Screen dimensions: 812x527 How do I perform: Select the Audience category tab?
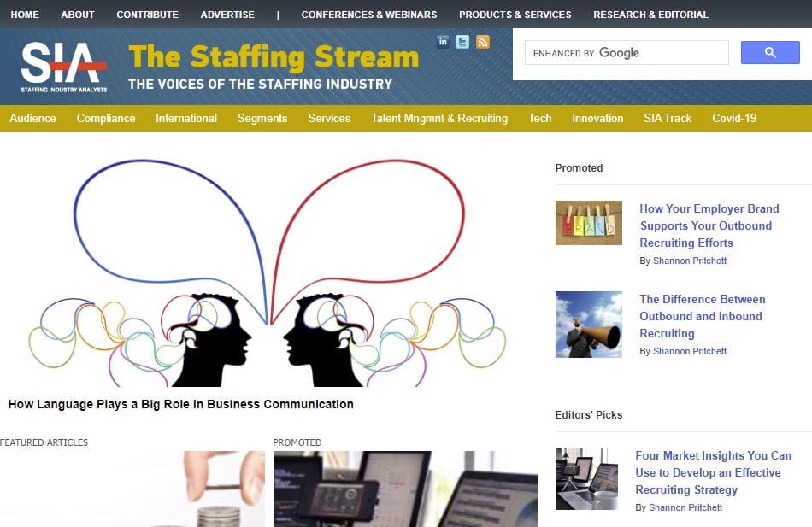(32, 118)
